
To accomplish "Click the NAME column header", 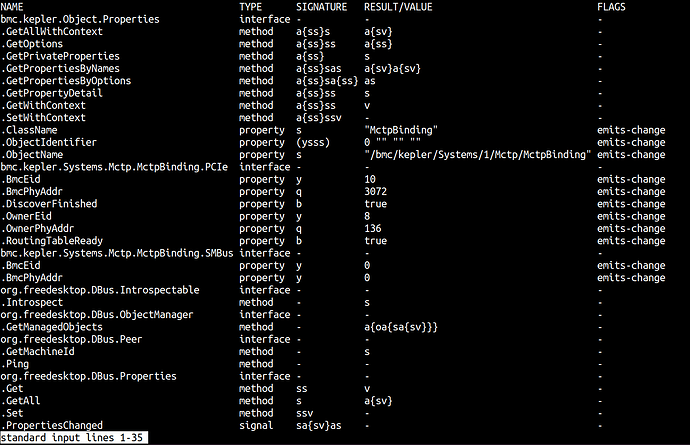I will [x=13, y=7].
